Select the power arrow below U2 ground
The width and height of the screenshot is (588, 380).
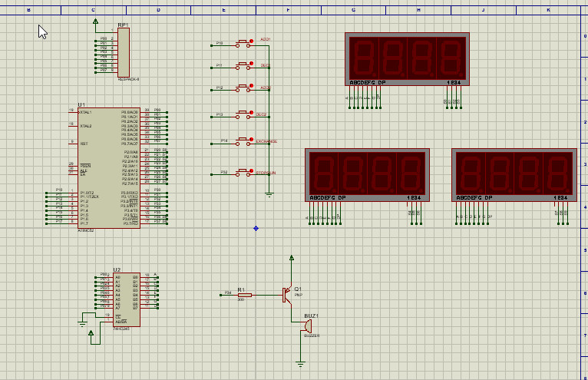[91, 333]
